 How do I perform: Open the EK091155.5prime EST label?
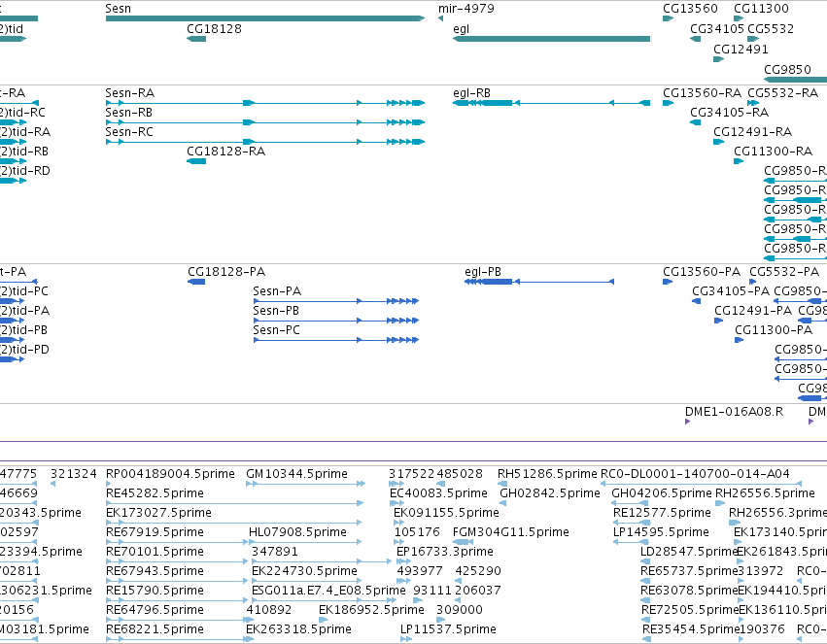point(446,513)
